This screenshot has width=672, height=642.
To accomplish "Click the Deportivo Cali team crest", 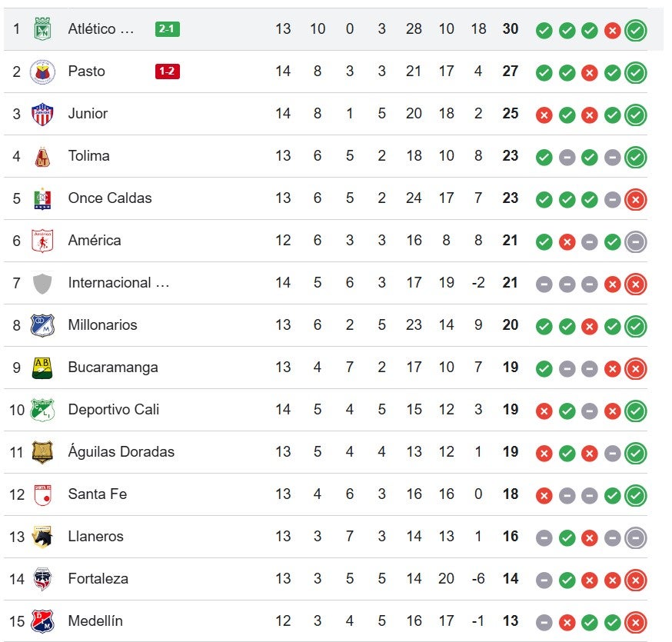I will [x=42, y=410].
